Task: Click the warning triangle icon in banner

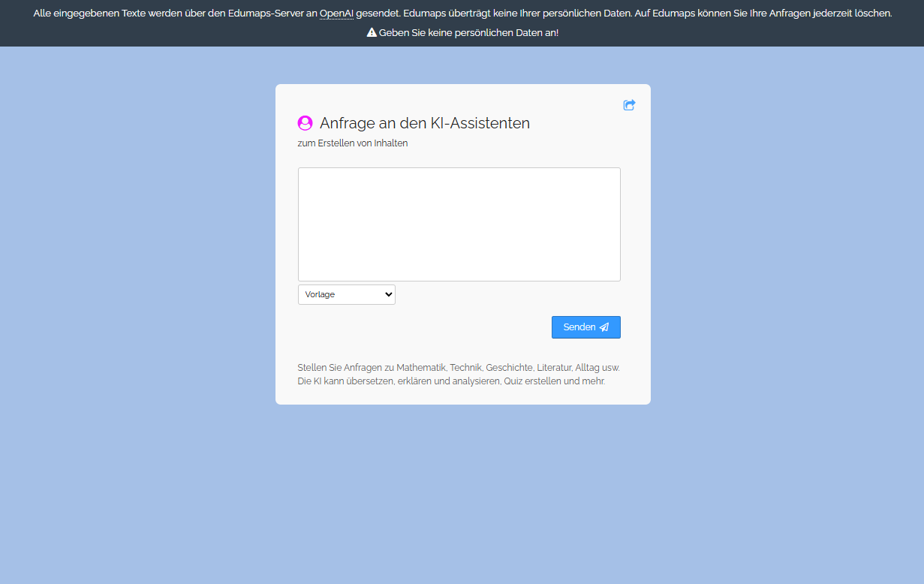Action: [371, 33]
